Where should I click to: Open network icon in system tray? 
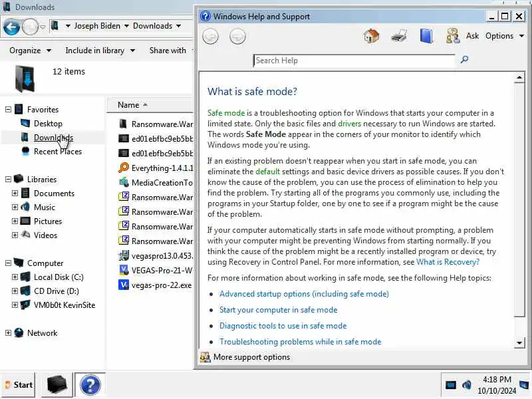pyautogui.click(x=451, y=385)
